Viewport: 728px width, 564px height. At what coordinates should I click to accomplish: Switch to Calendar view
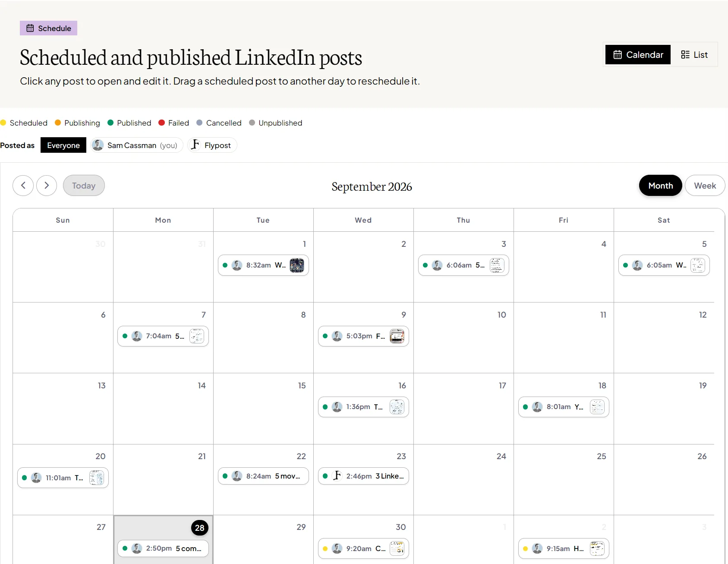click(638, 55)
